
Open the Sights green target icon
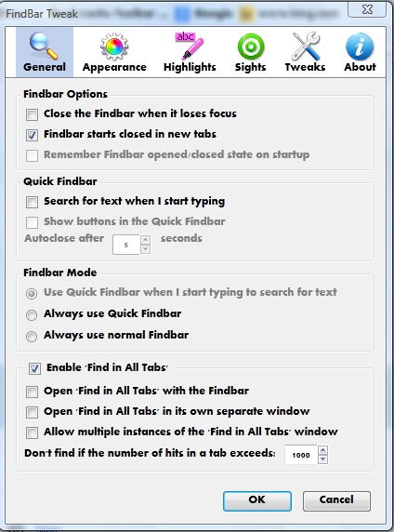251,47
